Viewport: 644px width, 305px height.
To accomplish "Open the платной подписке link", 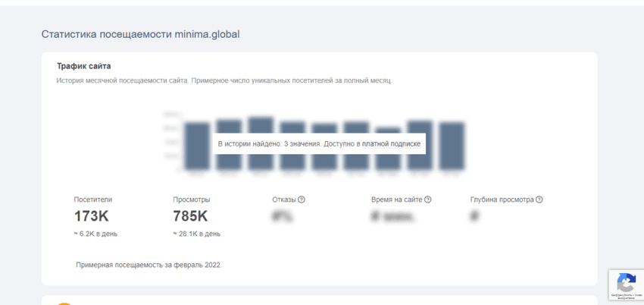I will point(391,144).
